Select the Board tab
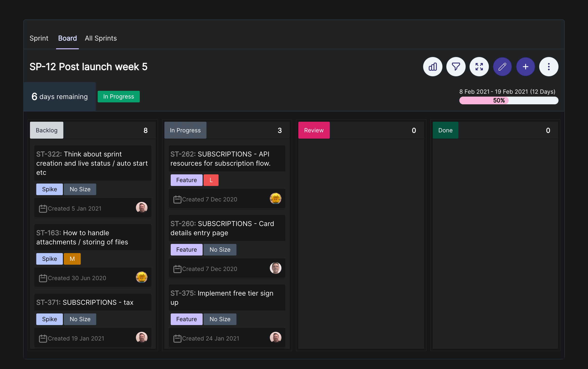Screen dimensions: 588x369 [x=67, y=38]
